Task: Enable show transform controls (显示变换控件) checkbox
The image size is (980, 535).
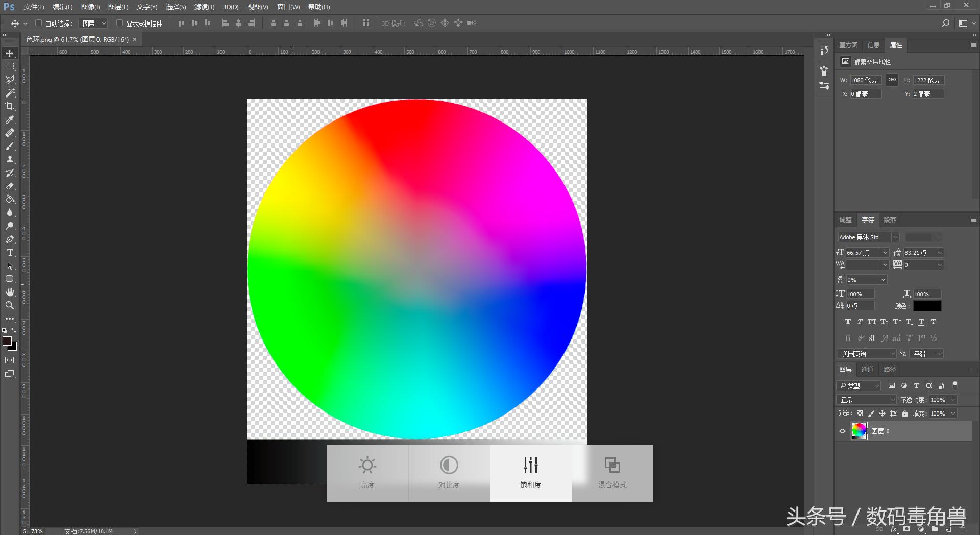Action: coord(119,23)
